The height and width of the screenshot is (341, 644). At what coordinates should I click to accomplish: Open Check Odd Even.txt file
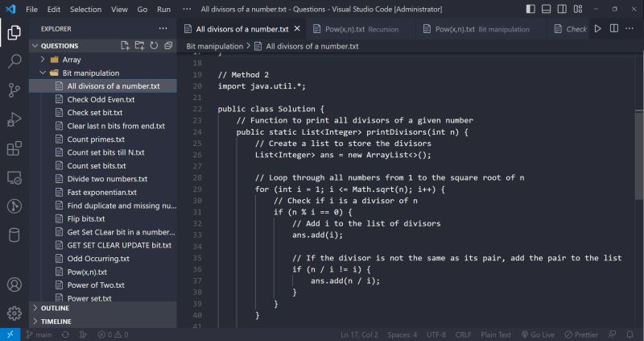(103, 99)
